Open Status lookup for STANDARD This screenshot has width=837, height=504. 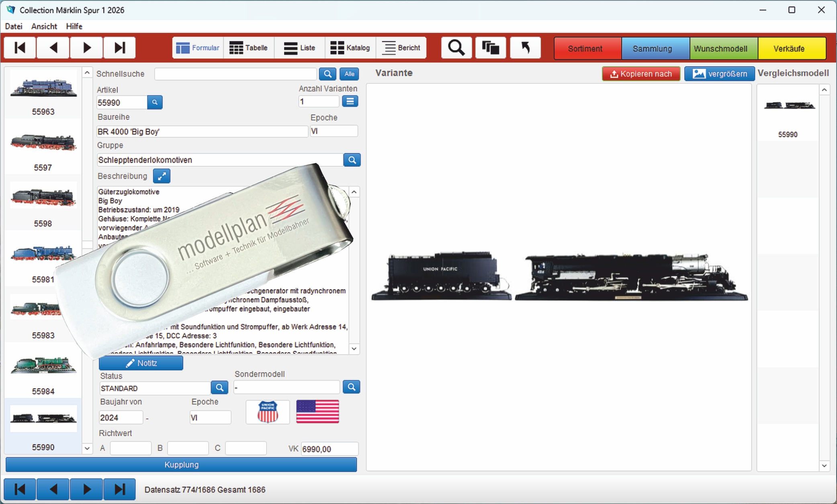coord(219,388)
